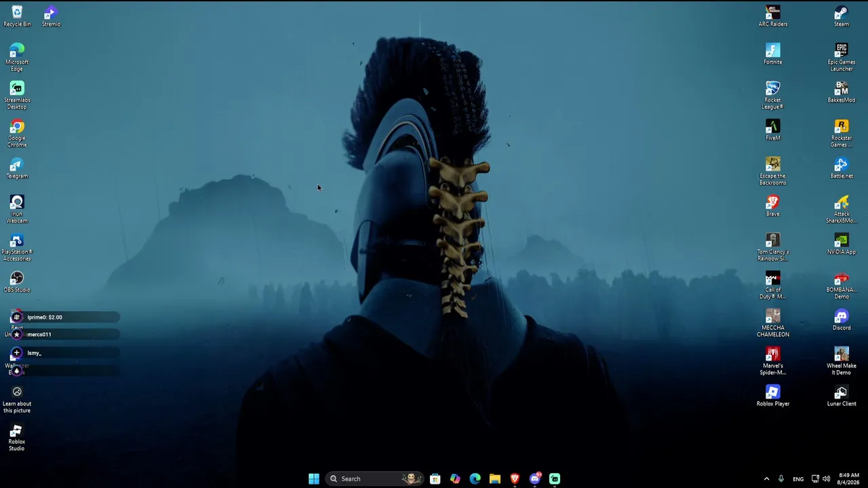Select the Escape the Backrooms icon

(x=773, y=171)
